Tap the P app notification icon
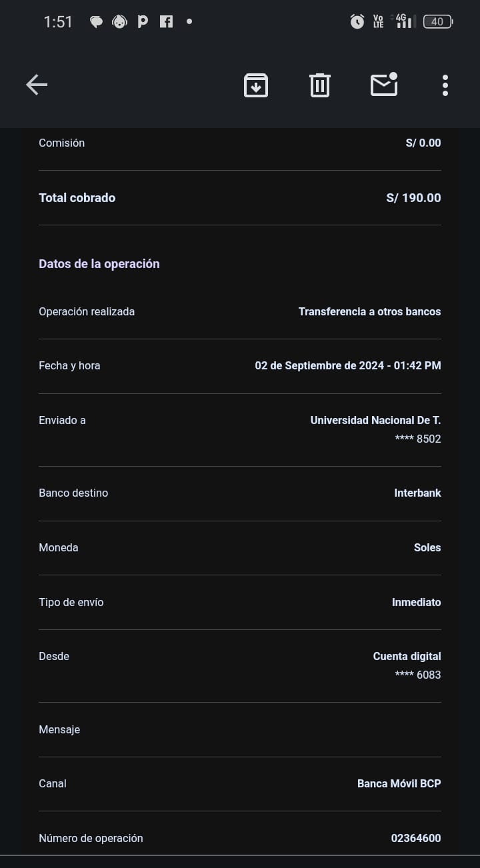Image resolution: width=480 pixels, height=868 pixels. coord(143,21)
